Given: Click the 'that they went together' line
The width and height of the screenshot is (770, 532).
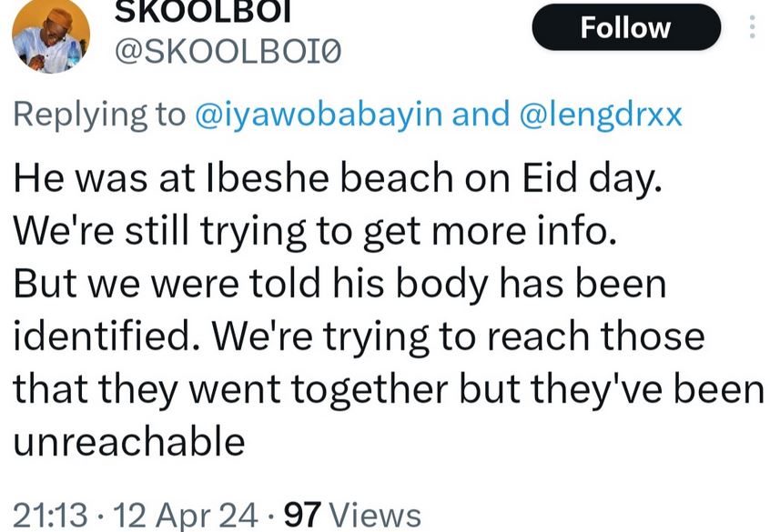Looking at the screenshot, I should click(388, 390).
